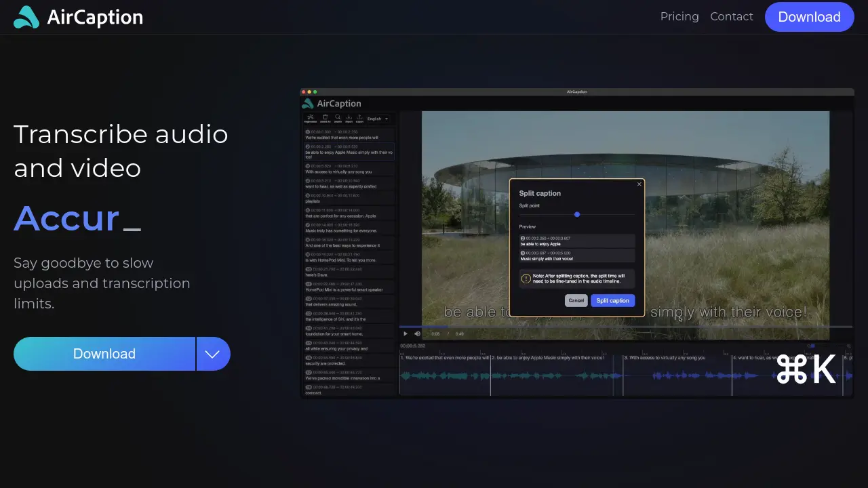The image size is (868, 488).
Task: Select caption 'We're excited that even more people will'
Action: (349, 134)
